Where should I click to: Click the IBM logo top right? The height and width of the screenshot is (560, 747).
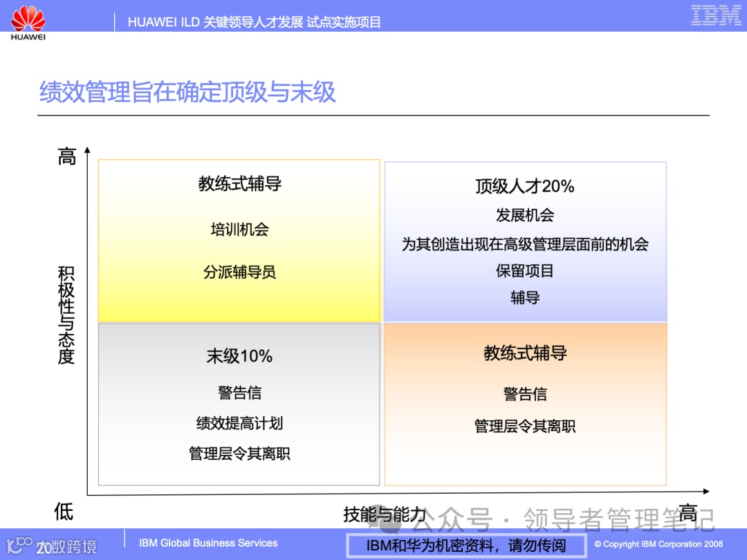[715, 15]
